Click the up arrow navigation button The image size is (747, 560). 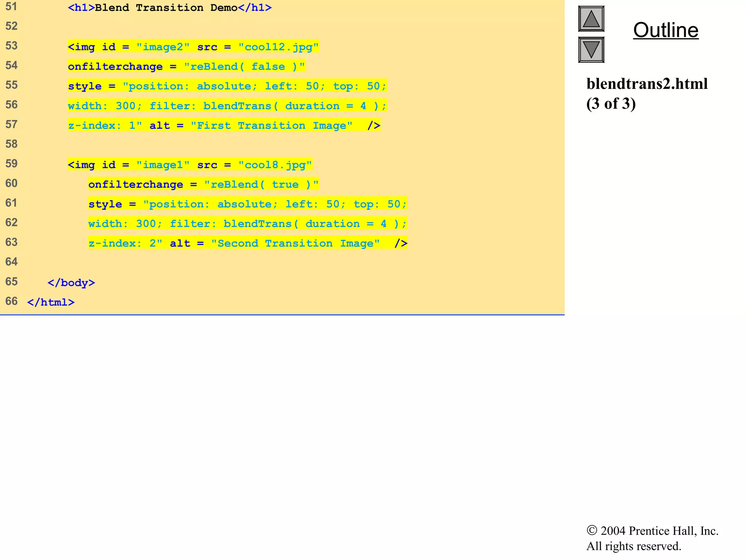point(591,19)
